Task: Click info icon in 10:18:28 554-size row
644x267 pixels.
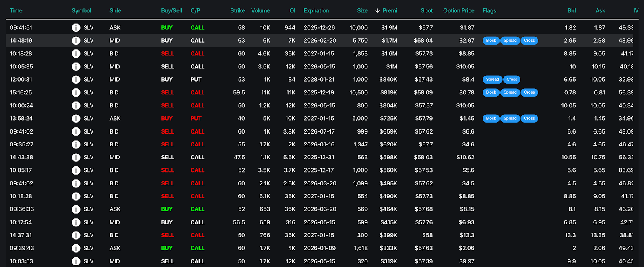Action: pyautogui.click(x=76, y=196)
